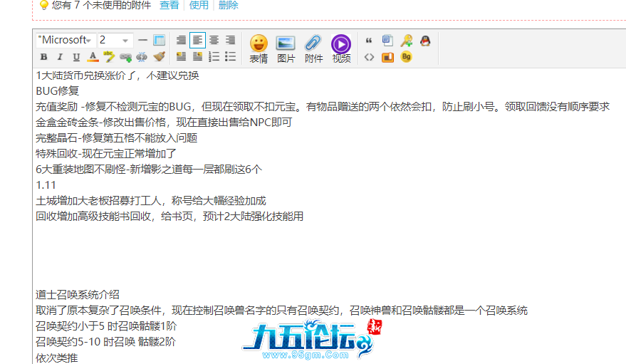Add an attachment via 附件
This screenshot has width=626, height=364.
[x=313, y=48]
